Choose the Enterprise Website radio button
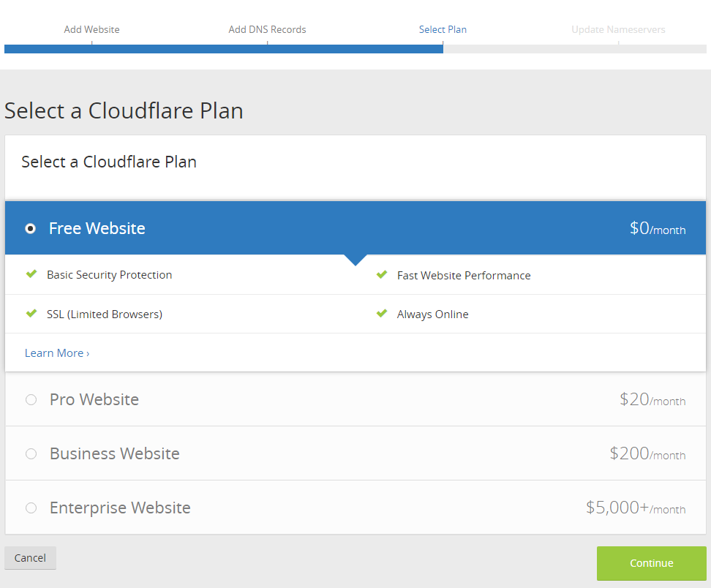The width and height of the screenshot is (711, 588). coord(31,508)
